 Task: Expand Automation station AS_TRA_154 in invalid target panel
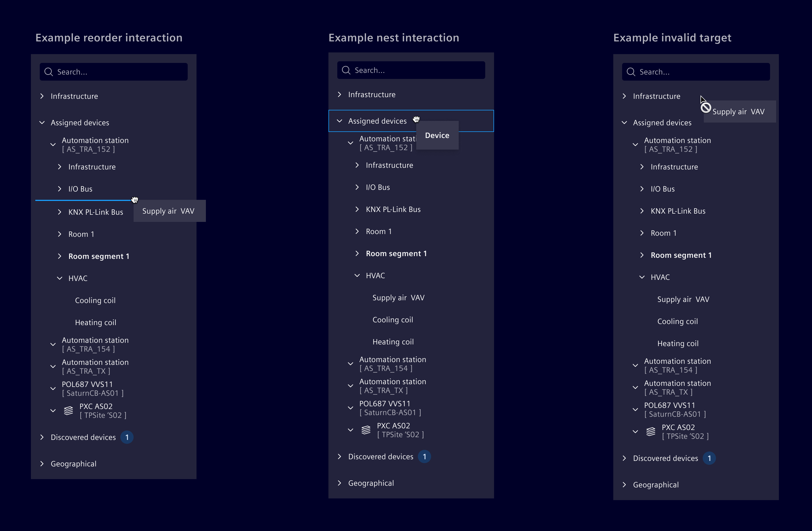pos(635,365)
